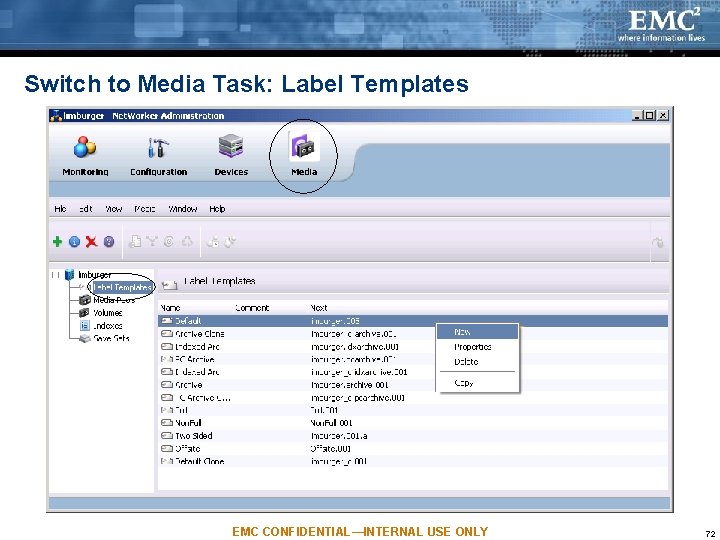The height and width of the screenshot is (540, 720).
Task: Select the Full template name
Action: pyautogui.click(x=181, y=410)
